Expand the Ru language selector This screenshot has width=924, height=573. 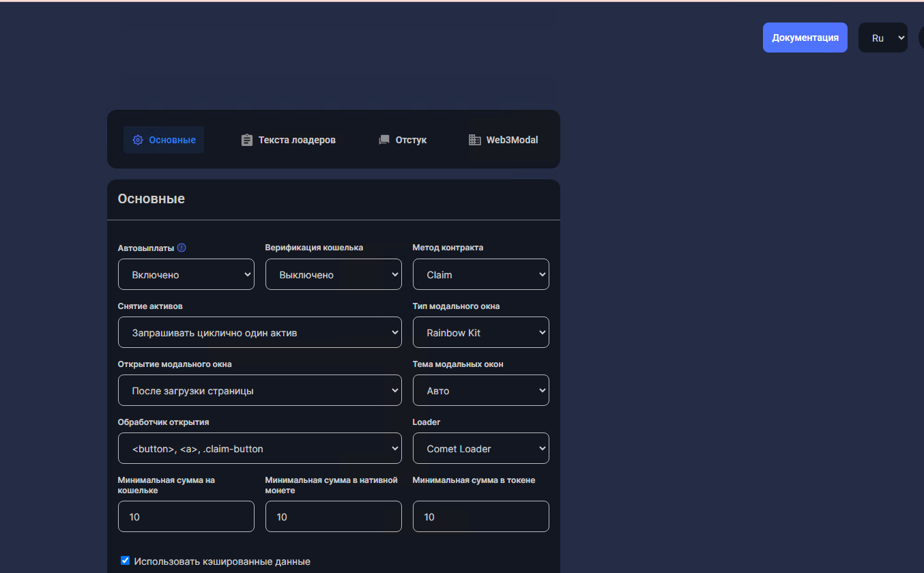pos(882,38)
